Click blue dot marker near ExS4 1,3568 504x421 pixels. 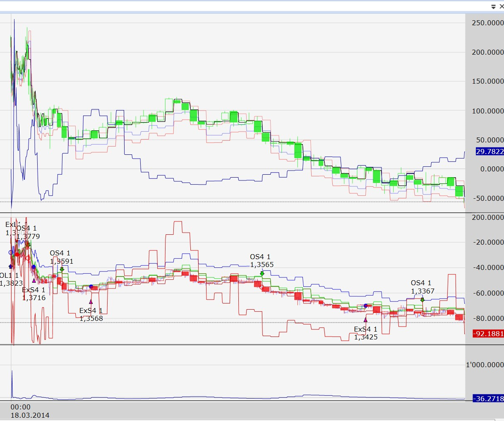(91, 286)
